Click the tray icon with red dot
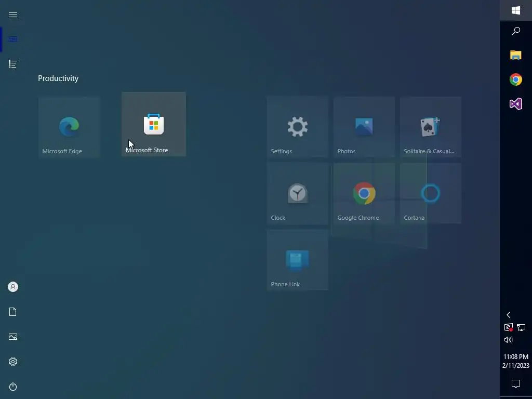532x399 pixels. 509,327
